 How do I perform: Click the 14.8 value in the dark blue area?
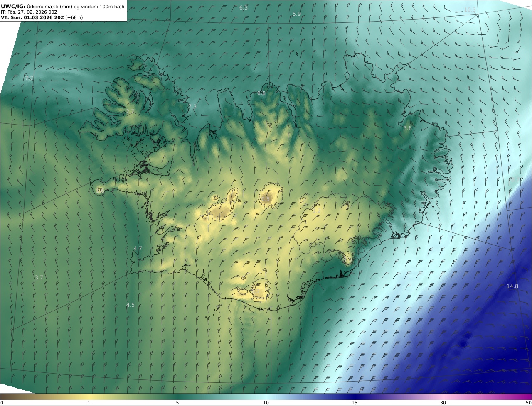pyautogui.click(x=512, y=286)
